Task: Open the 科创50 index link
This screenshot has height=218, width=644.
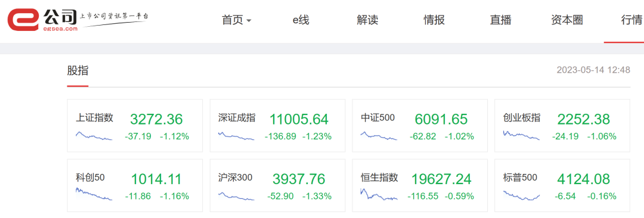Action: point(91,177)
